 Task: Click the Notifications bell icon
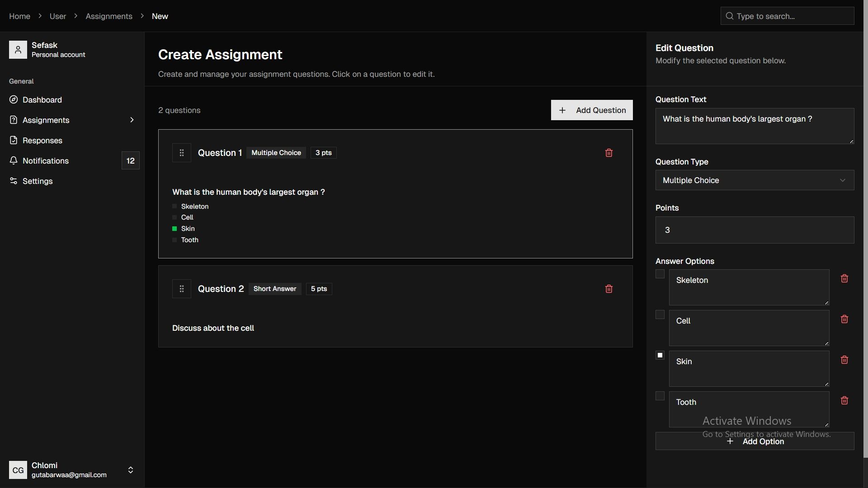(x=14, y=161)
